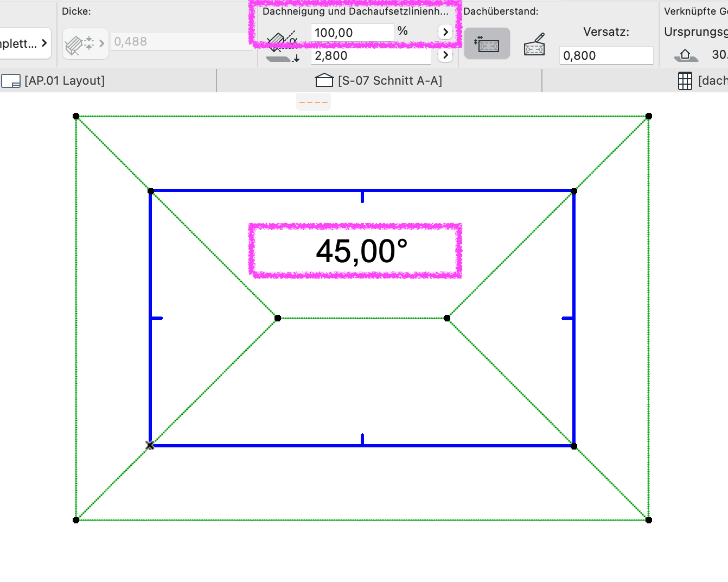Click the left endpoint node of the roof ridge
Viewport: 728px width, 582px height.
[278, 318]
